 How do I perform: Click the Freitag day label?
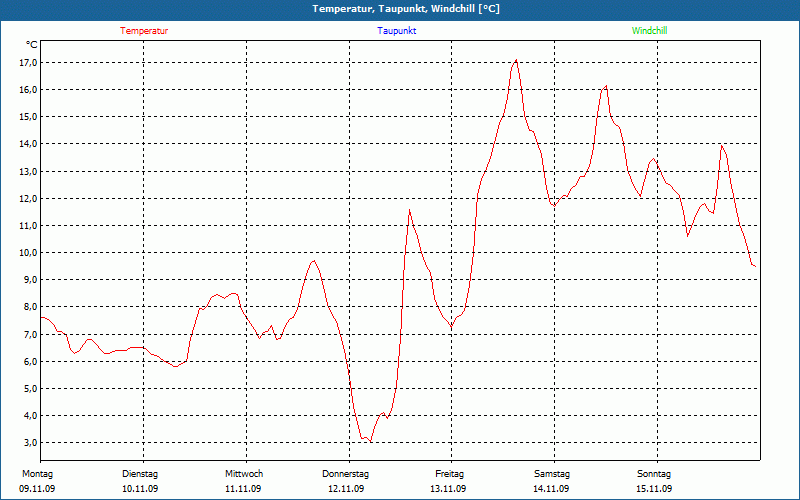449,474
